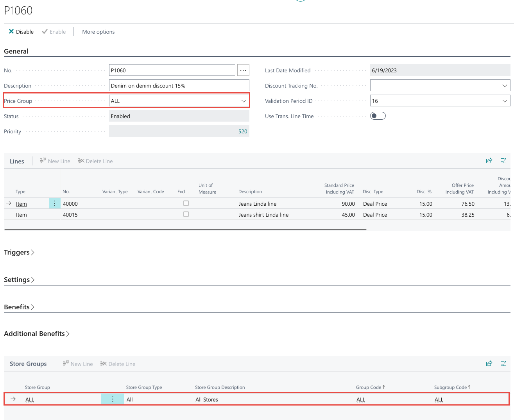Click the share icon in Lines section
514x420 pixels.
point(489,161)
